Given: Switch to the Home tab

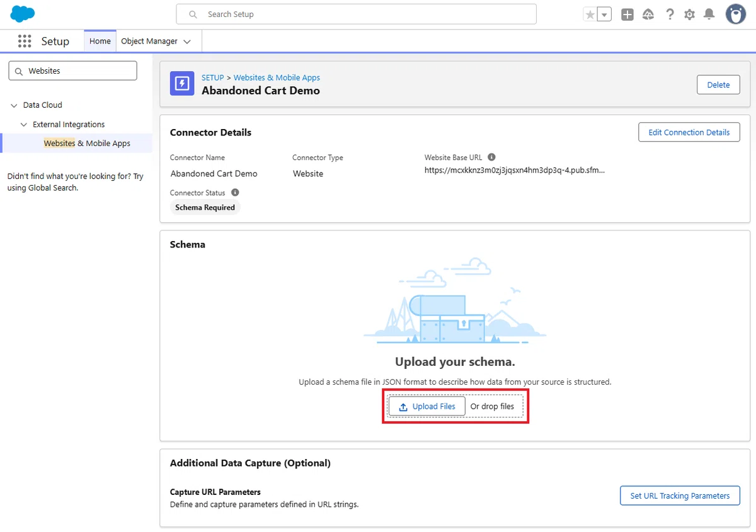Looking at the screenshot, I should pos(100,41).
